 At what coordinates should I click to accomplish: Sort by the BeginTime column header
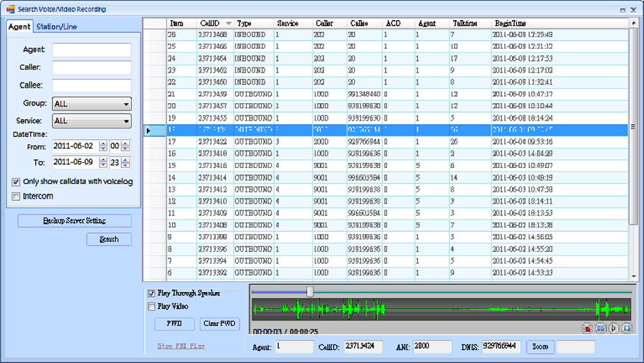(559, 24)
